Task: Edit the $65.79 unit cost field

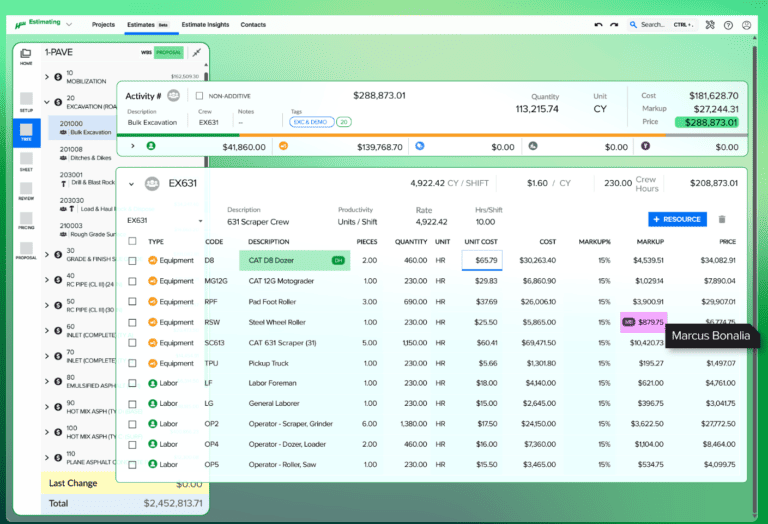Action: (x=483, y=260)
